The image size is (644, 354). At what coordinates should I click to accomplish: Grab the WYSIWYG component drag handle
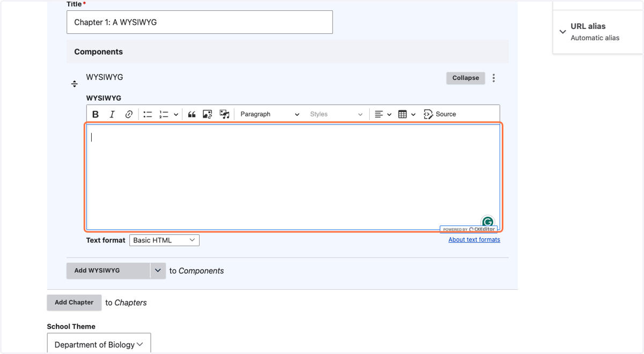coord(75,84)
